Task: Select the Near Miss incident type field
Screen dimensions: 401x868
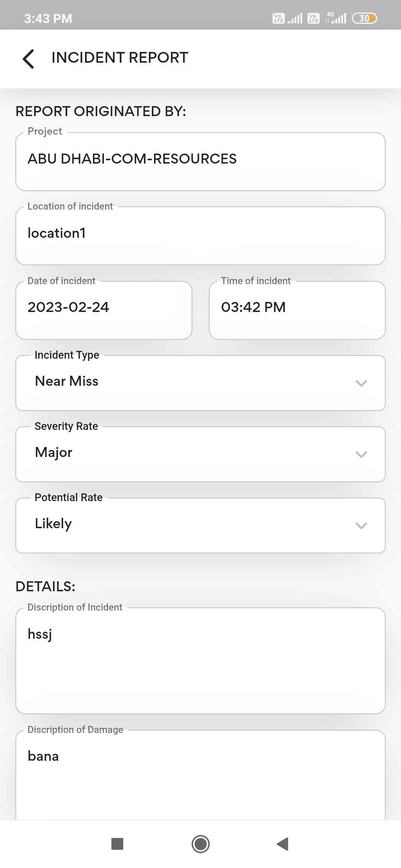Action: 186,382
